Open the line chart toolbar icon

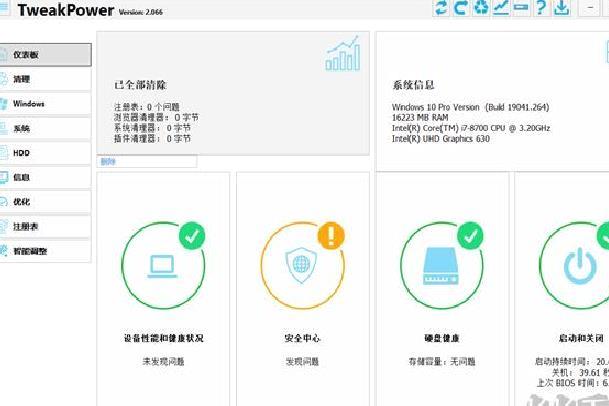(x=501, y=7)
